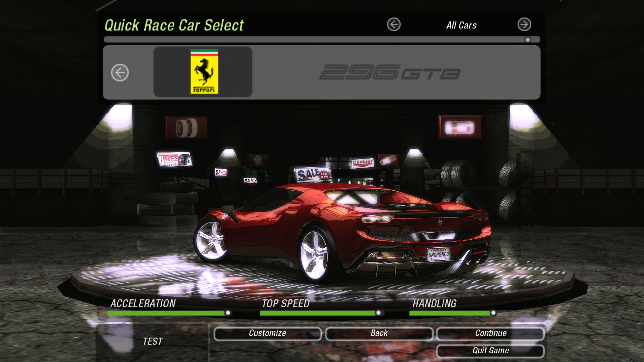Choose Continue to confirm car
This screenshot has height=362, width=644.
click(x=490, y=333)
